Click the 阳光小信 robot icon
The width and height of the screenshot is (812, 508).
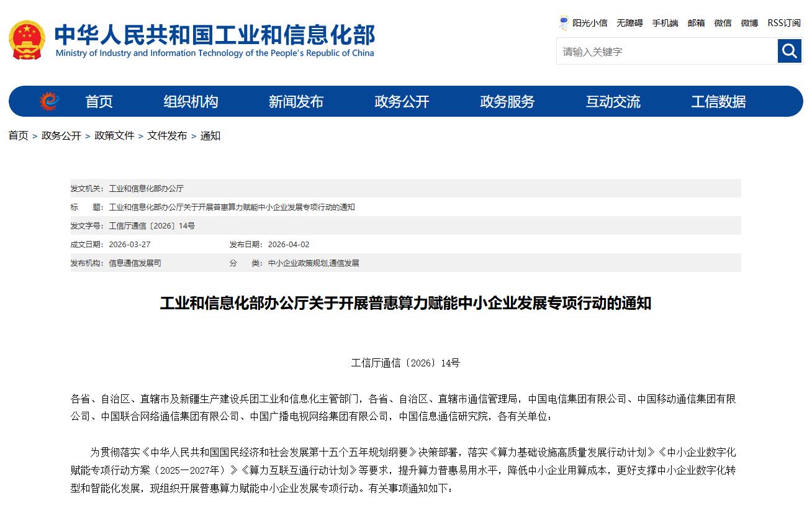click(564, 23)
